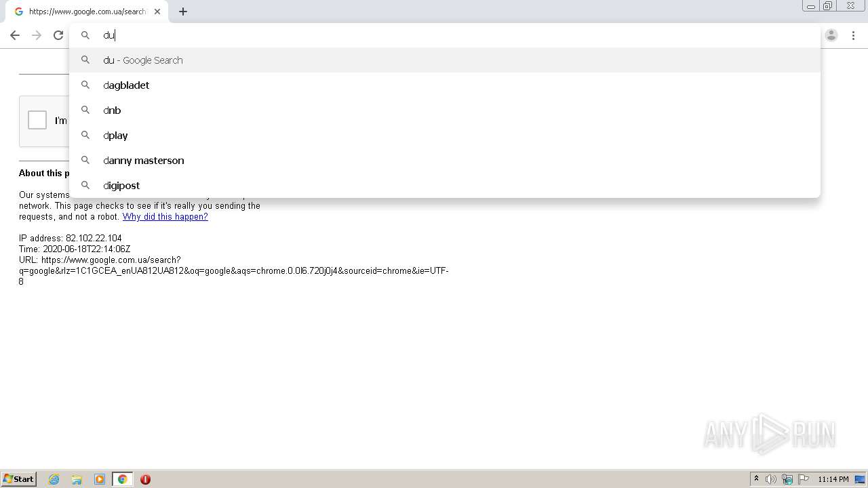Click the forward navigation arrow

[x=37, y=35]
